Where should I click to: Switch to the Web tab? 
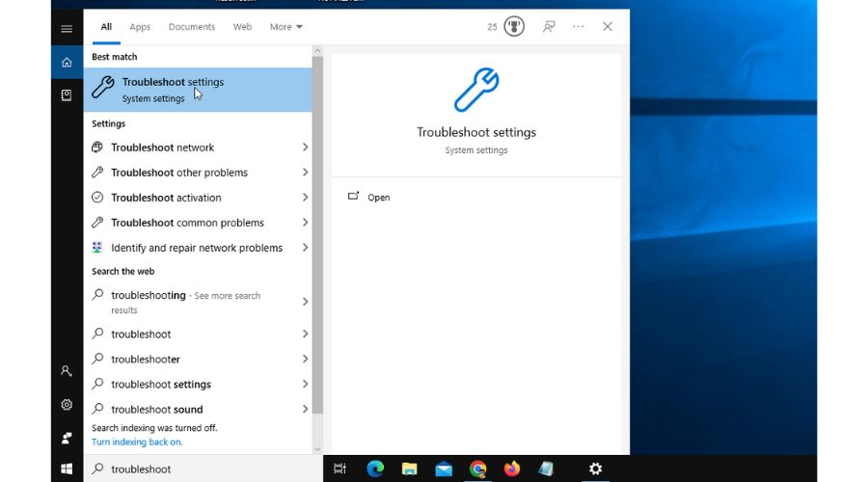(242, 27)
